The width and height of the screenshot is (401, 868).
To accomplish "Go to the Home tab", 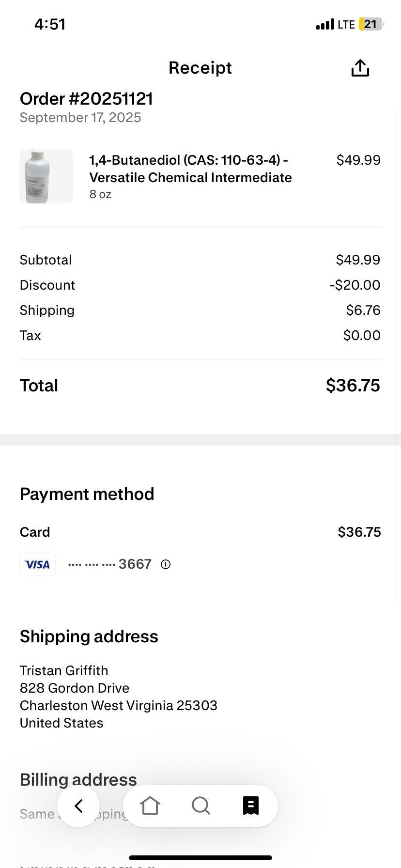I will pyautogui.click(x=150, y=806).
